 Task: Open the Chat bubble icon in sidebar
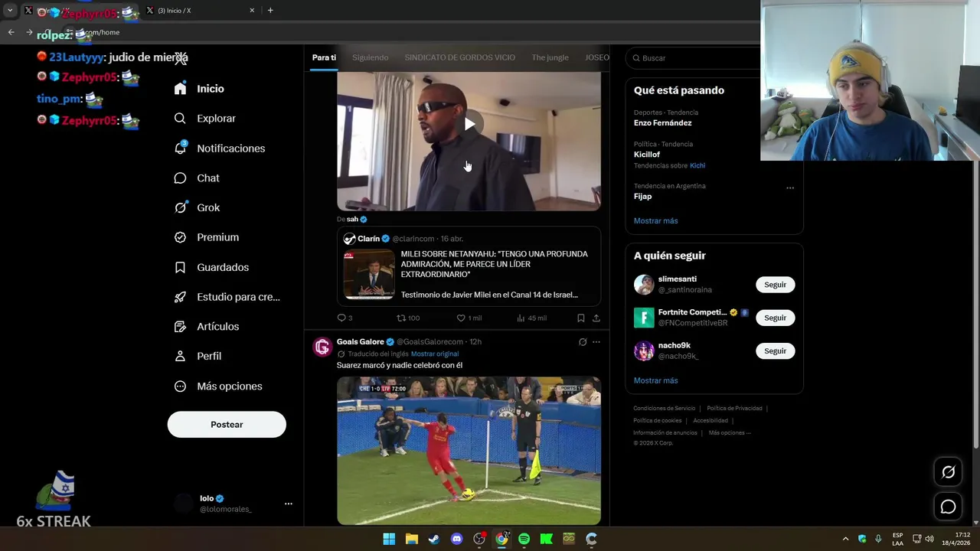180,178
